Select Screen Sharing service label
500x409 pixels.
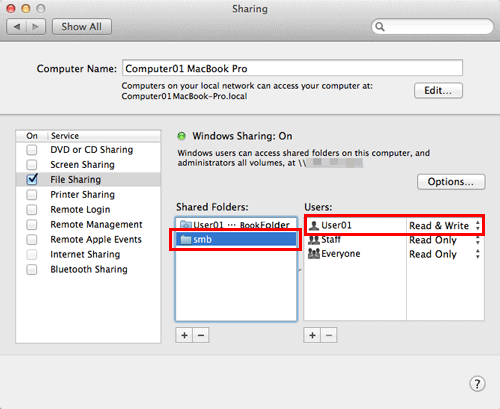click(82, 165)
